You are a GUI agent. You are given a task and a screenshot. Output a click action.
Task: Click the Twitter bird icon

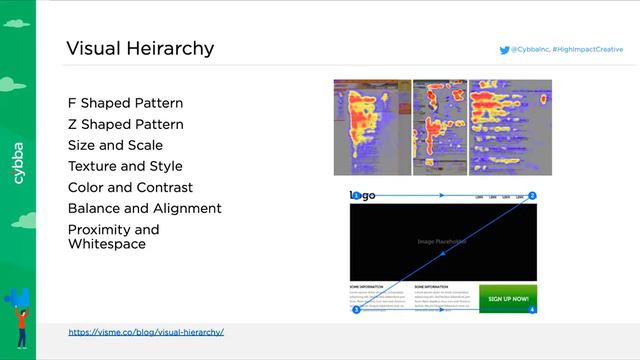(504, 50)
